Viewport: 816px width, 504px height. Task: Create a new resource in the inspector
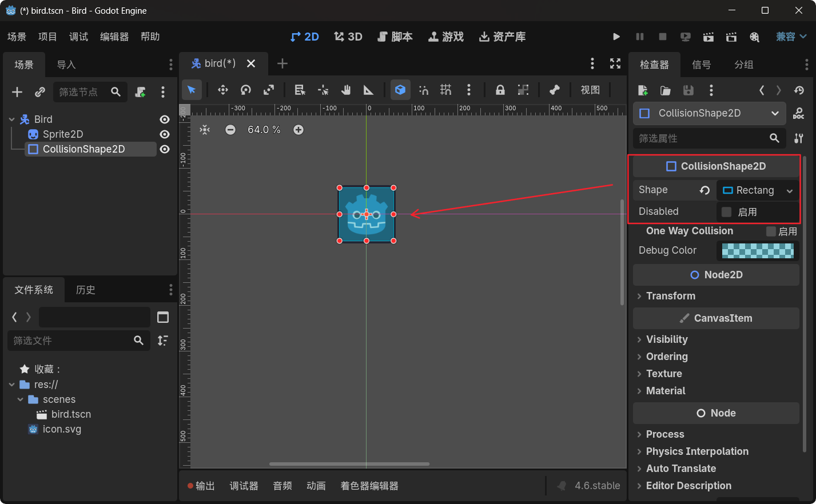(x=643, y=90)
